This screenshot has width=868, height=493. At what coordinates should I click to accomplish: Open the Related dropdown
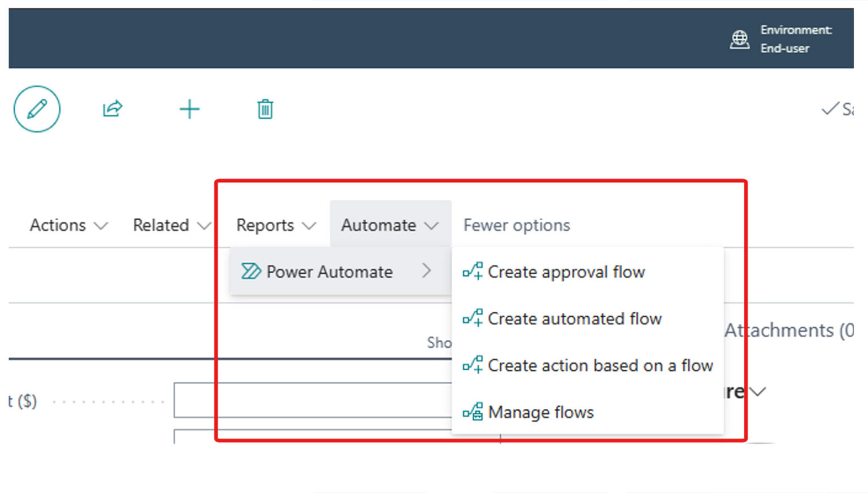(171, 225)
